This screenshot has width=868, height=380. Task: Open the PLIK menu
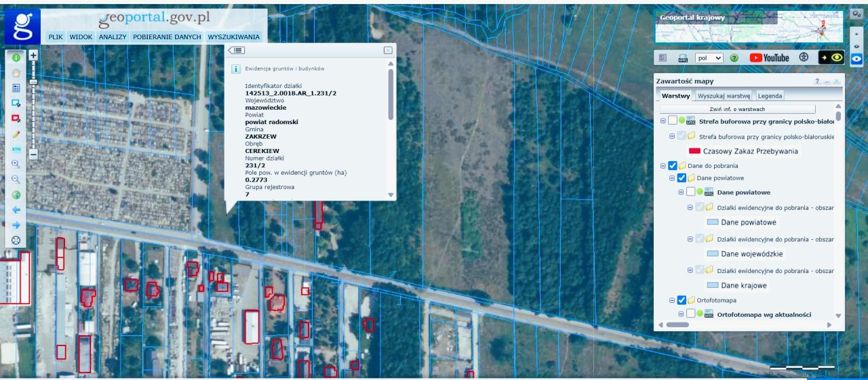(x=56, y=37)
